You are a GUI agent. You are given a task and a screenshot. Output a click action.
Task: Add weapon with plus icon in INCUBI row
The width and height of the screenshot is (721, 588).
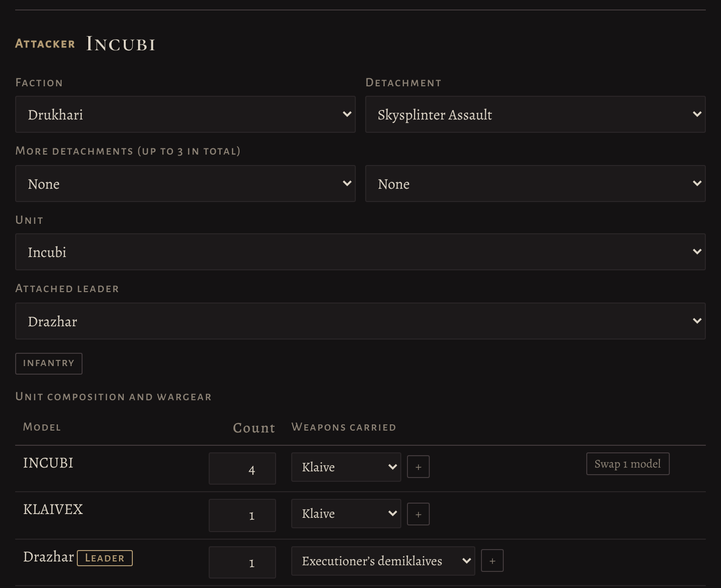pyautogui.click(x=418, y=467)
